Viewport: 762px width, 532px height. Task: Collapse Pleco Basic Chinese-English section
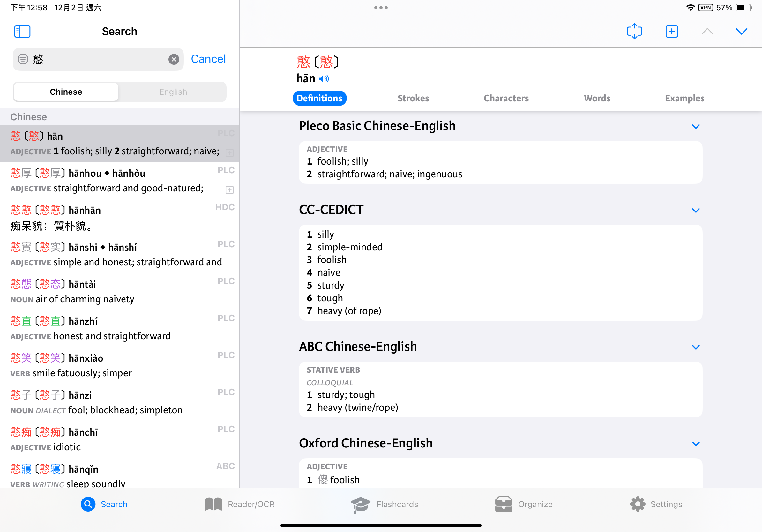click(x=696, y=126)
